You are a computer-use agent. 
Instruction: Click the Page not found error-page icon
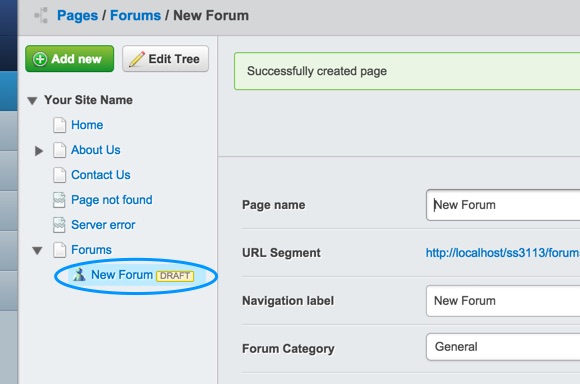click(59, 200)
